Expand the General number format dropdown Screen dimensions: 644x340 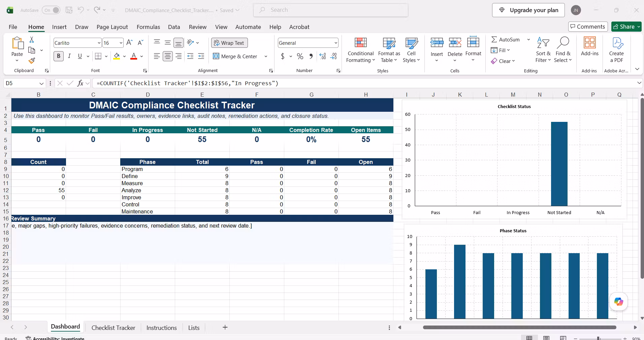coord(336,43)
